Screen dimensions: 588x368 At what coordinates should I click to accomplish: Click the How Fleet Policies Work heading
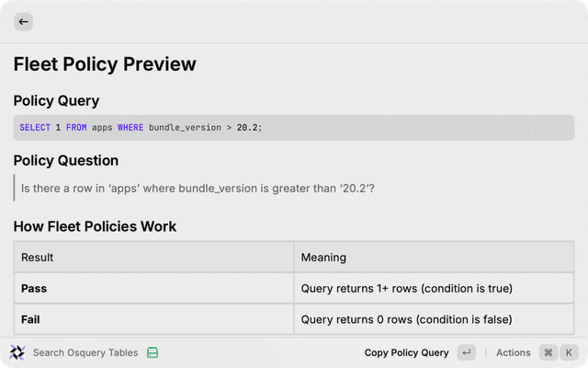pos(95,226)
